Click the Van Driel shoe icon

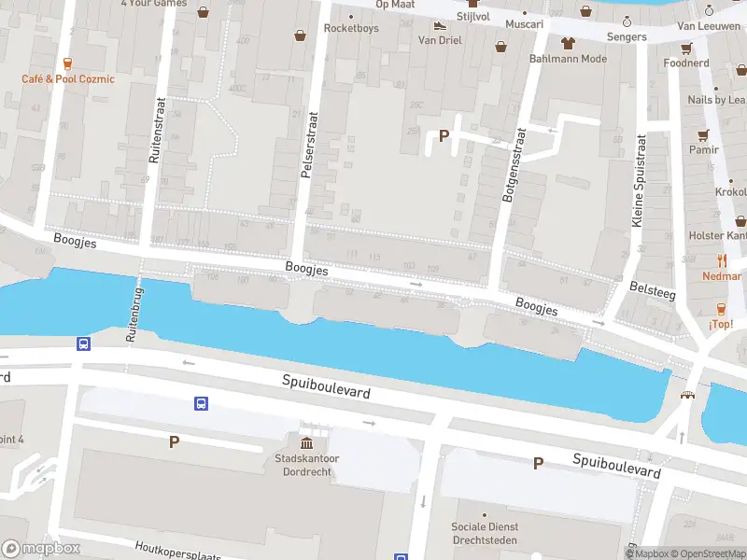point(440,26)
